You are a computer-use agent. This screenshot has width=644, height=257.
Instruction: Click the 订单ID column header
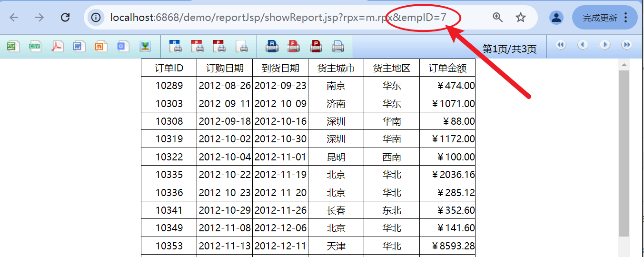point(169,68)
